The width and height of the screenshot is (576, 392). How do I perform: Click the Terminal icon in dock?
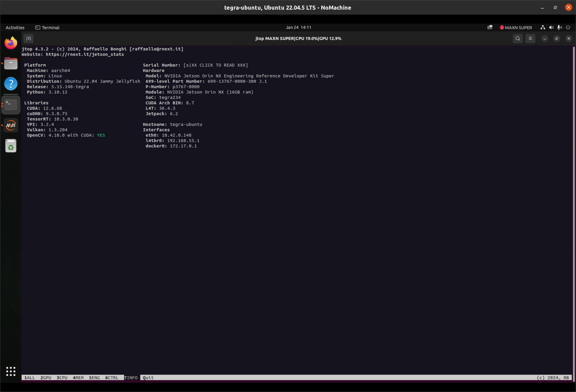[x=11, y=105]
